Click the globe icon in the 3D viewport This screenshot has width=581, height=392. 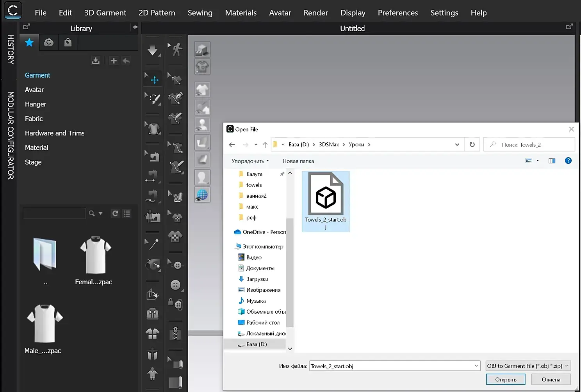tap(202, 195)
